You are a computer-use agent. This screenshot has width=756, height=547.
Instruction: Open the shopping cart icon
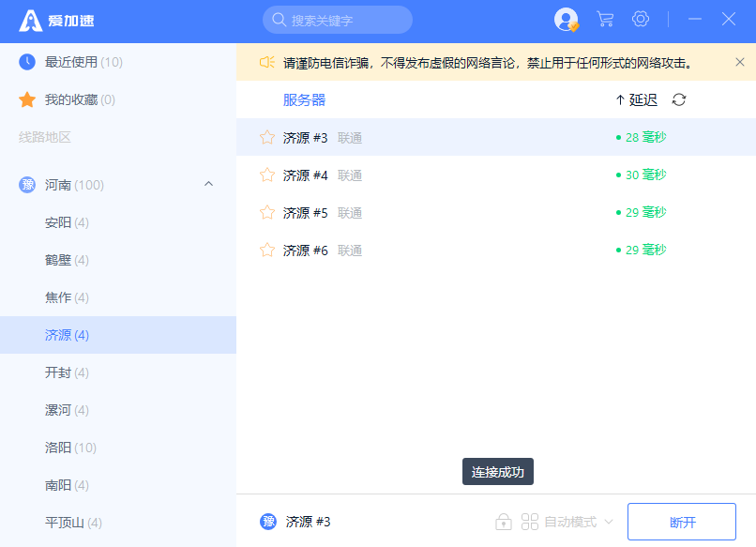coord(605,20)
